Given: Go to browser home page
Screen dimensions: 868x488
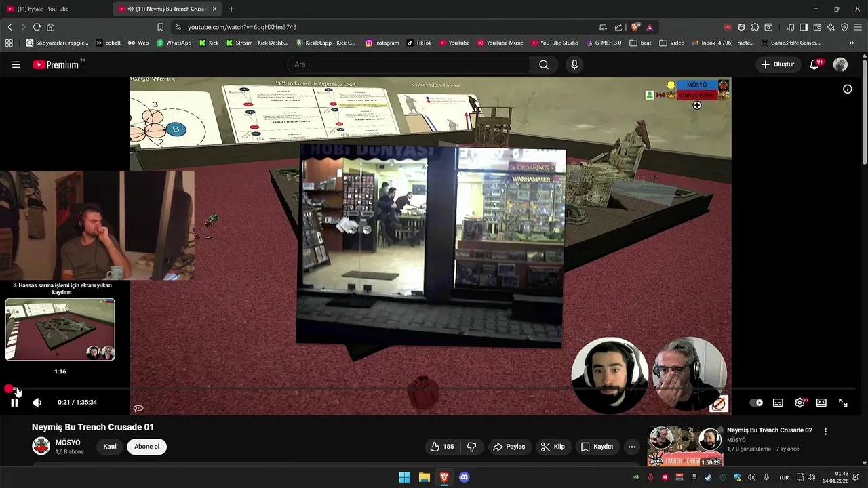Looking at the screenshot, I should coord(50,27).
